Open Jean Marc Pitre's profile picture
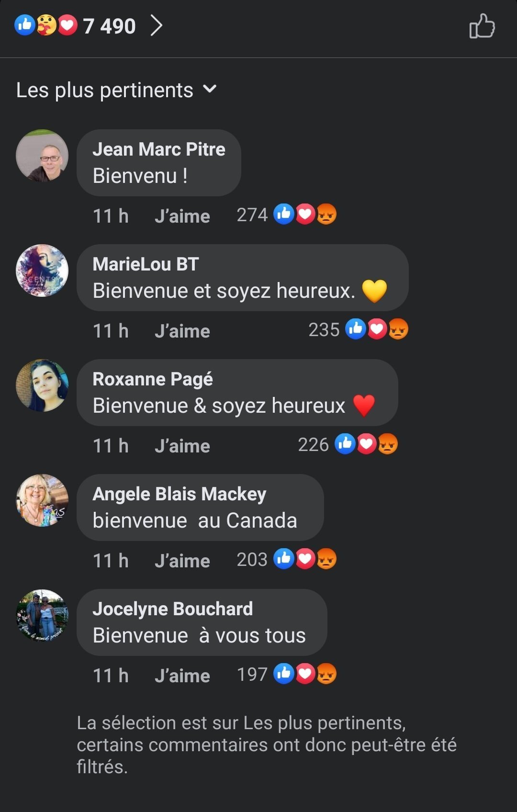 click(x=42, y=156)
